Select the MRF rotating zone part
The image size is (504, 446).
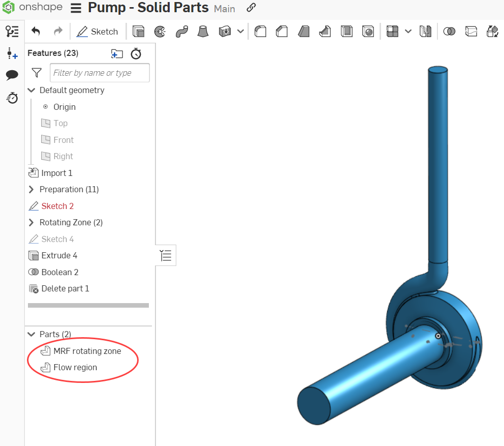87,351
